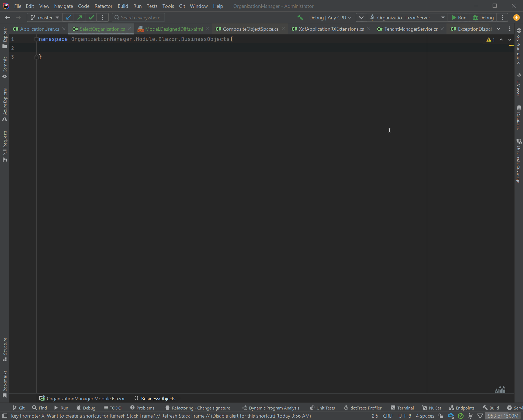Viewport: 523px width, 420px height.
Task: Toggle the read-only lock icon in status bar
Action: click(441, 416)
